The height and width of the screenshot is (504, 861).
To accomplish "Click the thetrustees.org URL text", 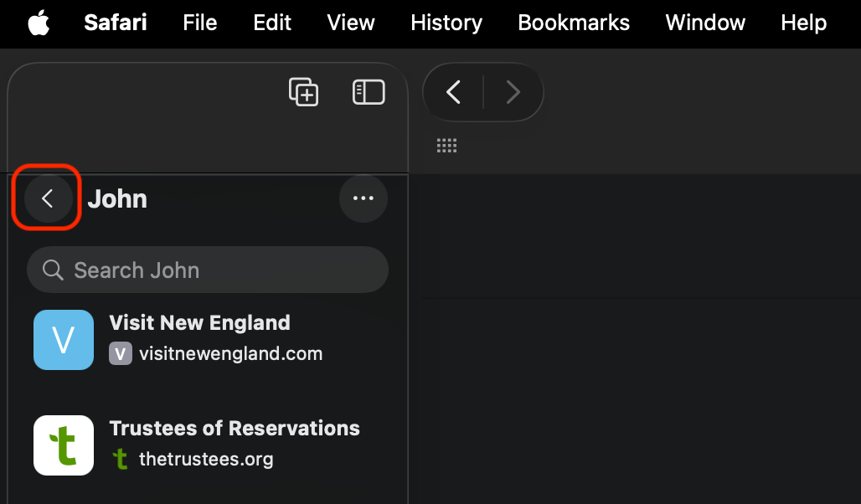I will (206, 459).
